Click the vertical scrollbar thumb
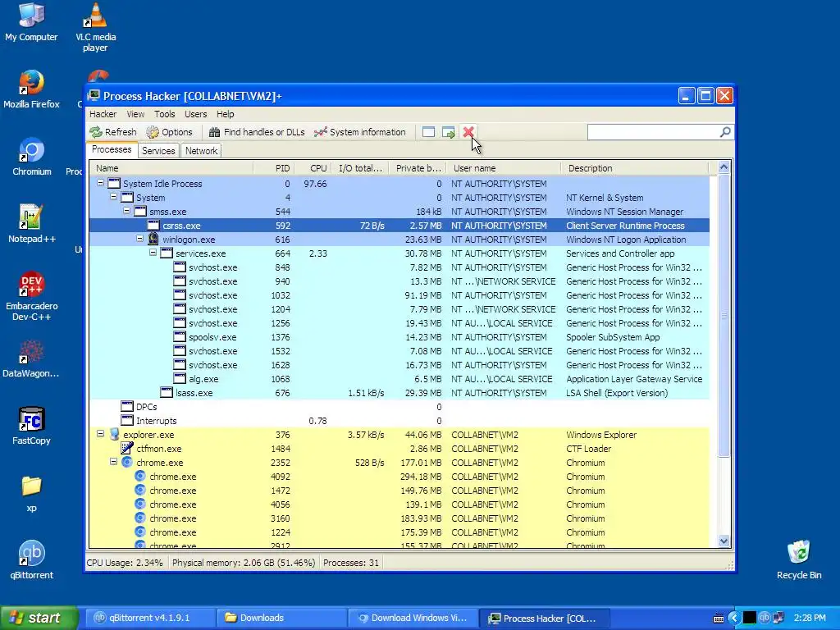 [724, 316]
